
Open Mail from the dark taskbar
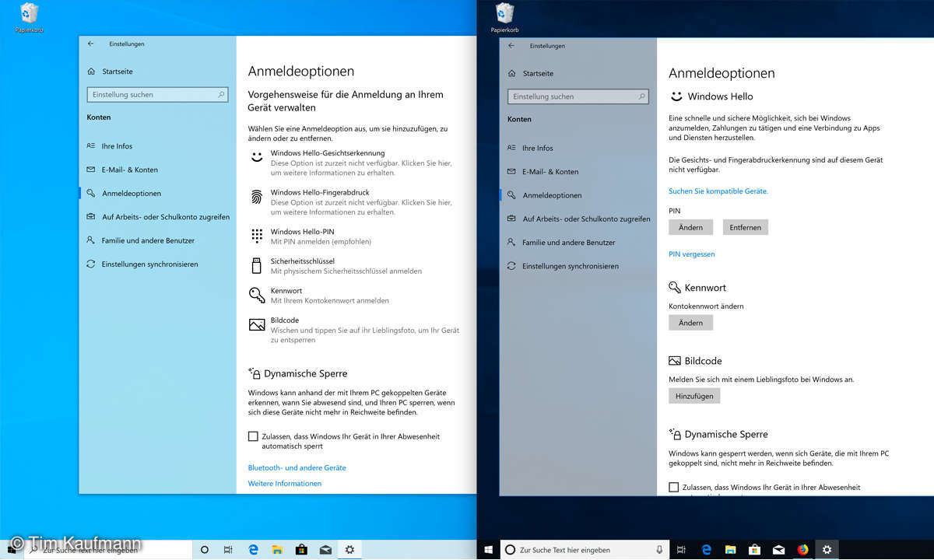(778, 550)
